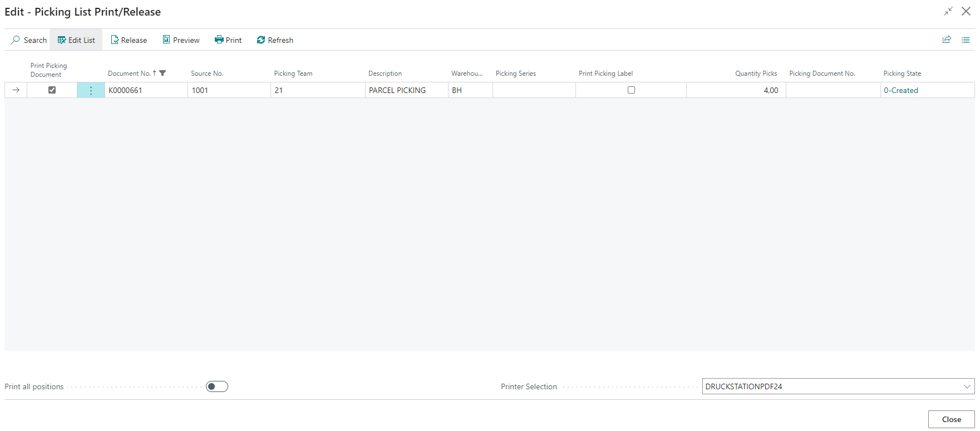
Task: Collapse the dialog with the shrink arrows
Action: pos(948,12)
